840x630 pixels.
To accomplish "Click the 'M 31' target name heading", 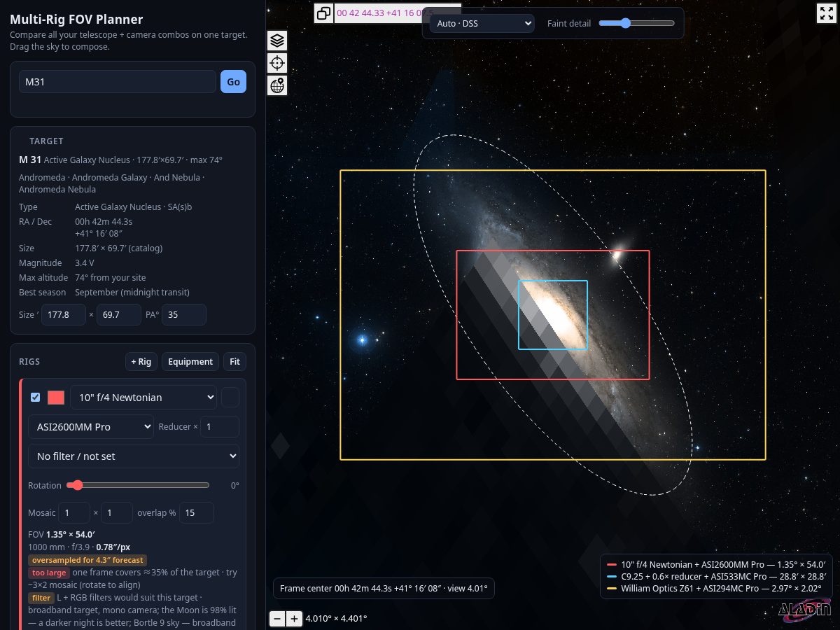I will pos(30,160).
